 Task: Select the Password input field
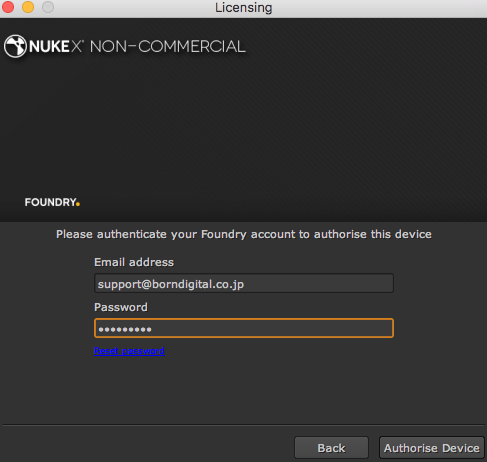pos(244,328)
